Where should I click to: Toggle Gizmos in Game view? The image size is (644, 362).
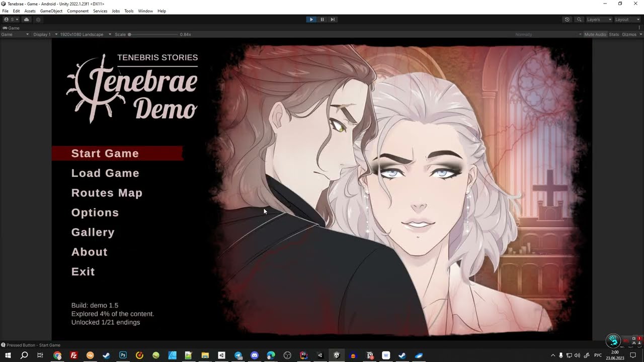[629, 34]
